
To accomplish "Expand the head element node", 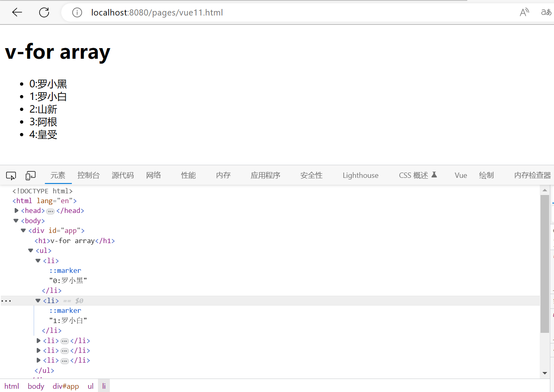I will (x=16, y=210).
